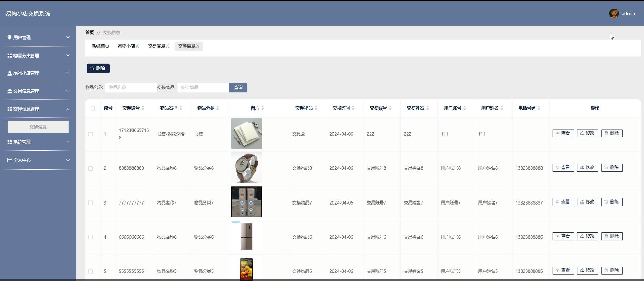This screenshot has height=281, width=644.
Task: Click sort arrows on 物品名称 column
Action: pos(181,108)
